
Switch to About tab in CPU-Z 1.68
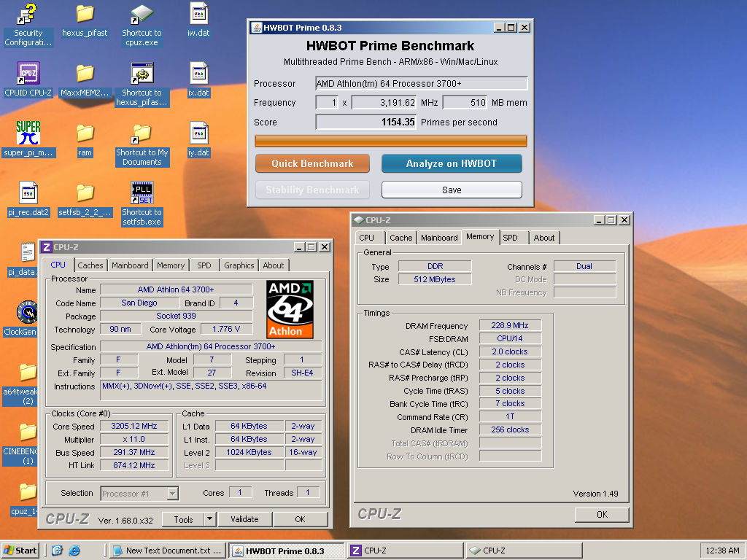pyautogui.click(x=274, y=265)
